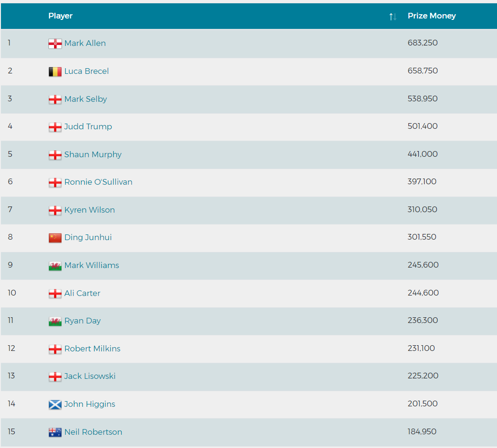Open Mark Allen's player profile link
The height and width of the screenshot is (448, 497).
pyautogui.click(x=85, y=43)
